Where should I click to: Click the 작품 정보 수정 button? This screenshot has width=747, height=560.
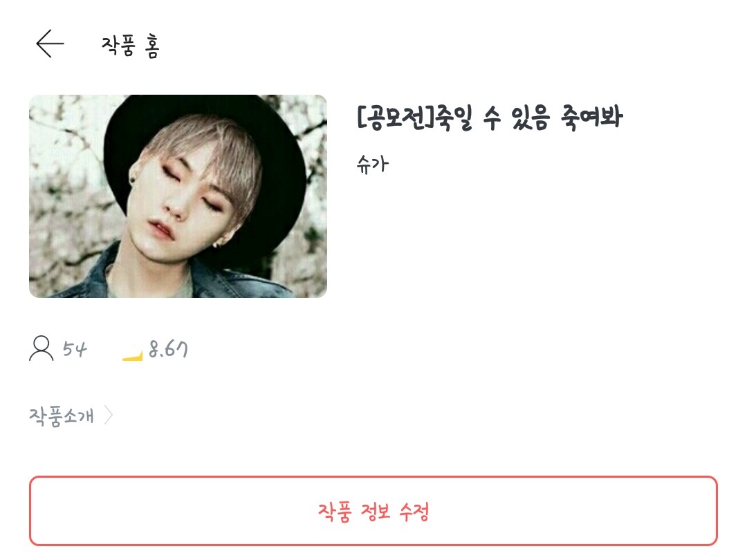pyautogui.click(x=373, y=511)
